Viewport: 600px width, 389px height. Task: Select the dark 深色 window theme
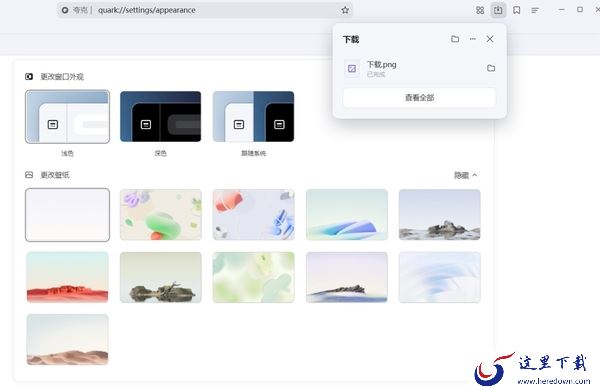160,117
